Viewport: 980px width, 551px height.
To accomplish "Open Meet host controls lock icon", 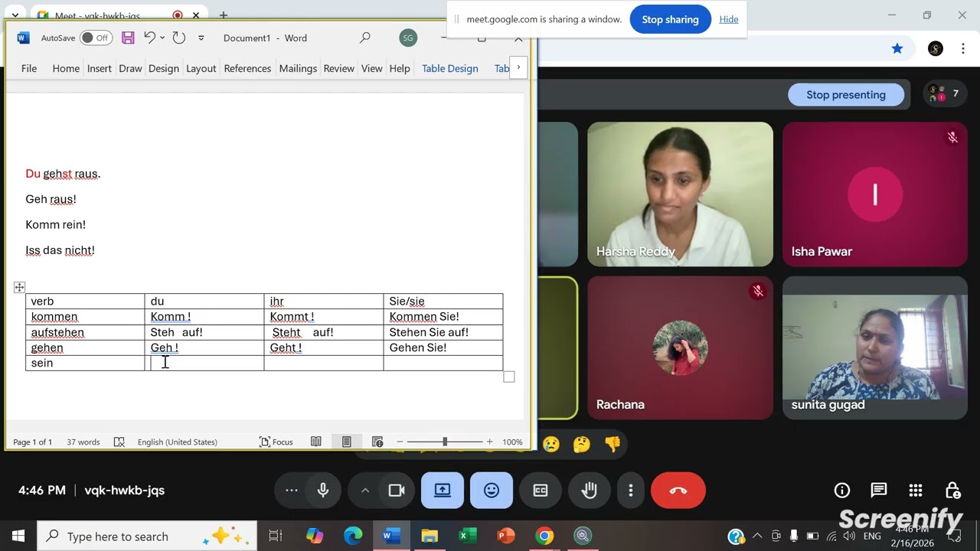I will coord(952,491).
